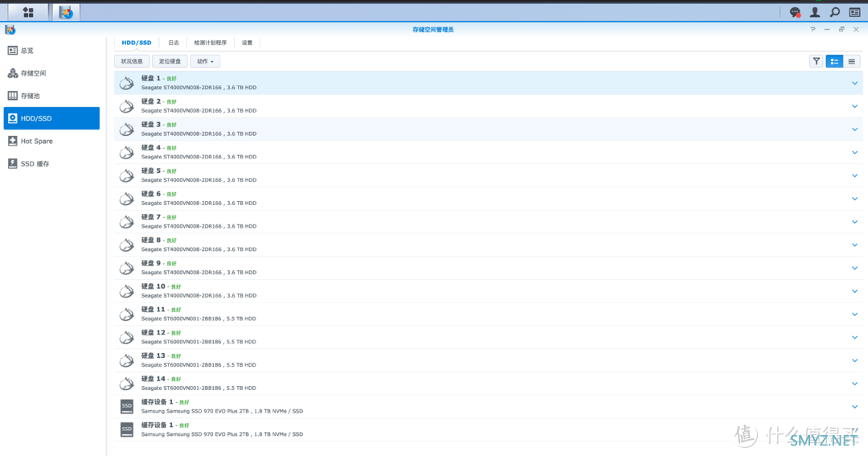Screen dimensions: 868x456
Task: Click the hard drive icon of 硬盘 6
Action: click(127, 199)
